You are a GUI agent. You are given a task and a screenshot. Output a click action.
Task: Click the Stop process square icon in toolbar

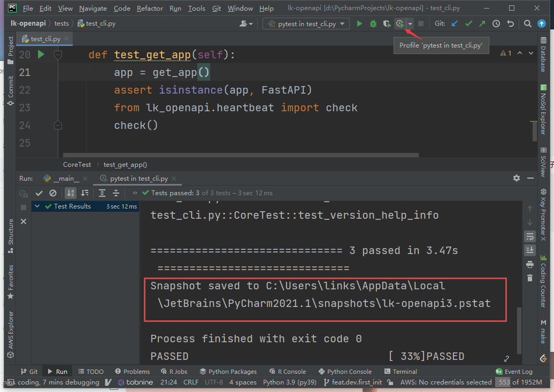(420, 24)
